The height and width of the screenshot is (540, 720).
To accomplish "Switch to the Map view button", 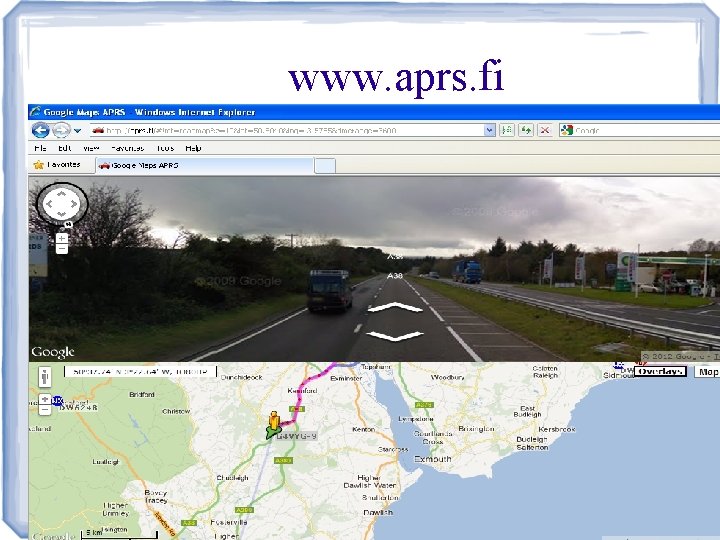I will click(707, 371).
